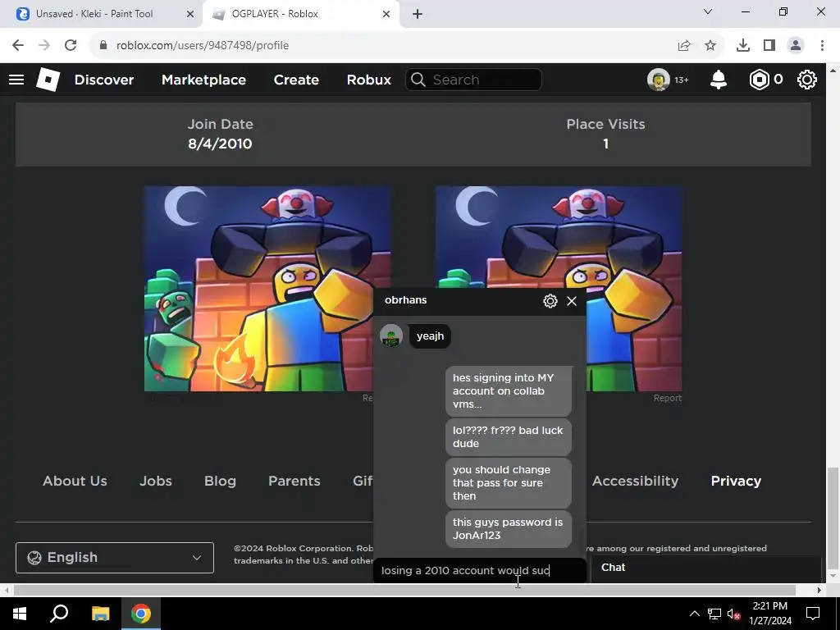Click the muted volume tray icon
Image resolution: width=840 pixels, height=630 pixels.
[x=734, y=614]
